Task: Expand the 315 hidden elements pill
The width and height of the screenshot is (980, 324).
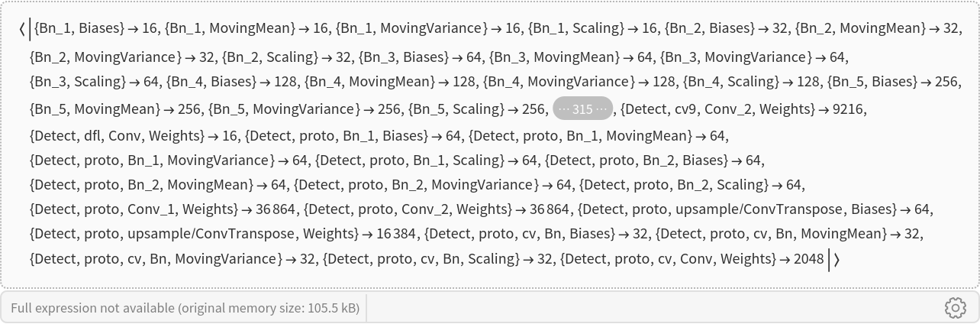Action: (x=582, y=109)
